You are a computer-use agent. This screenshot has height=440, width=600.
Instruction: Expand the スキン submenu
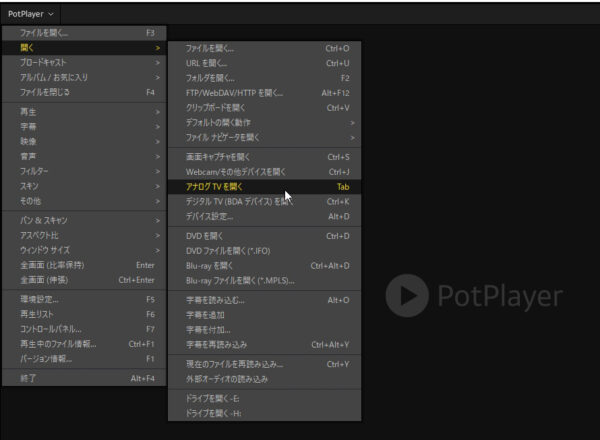coord(84,186)
